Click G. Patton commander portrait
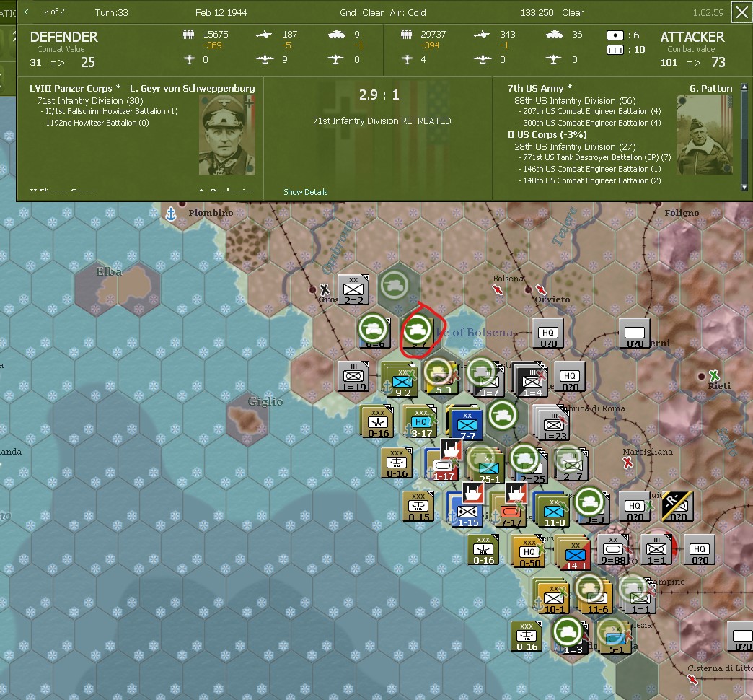The width and height of the screenshot is (753, 700). coord(704,135)
